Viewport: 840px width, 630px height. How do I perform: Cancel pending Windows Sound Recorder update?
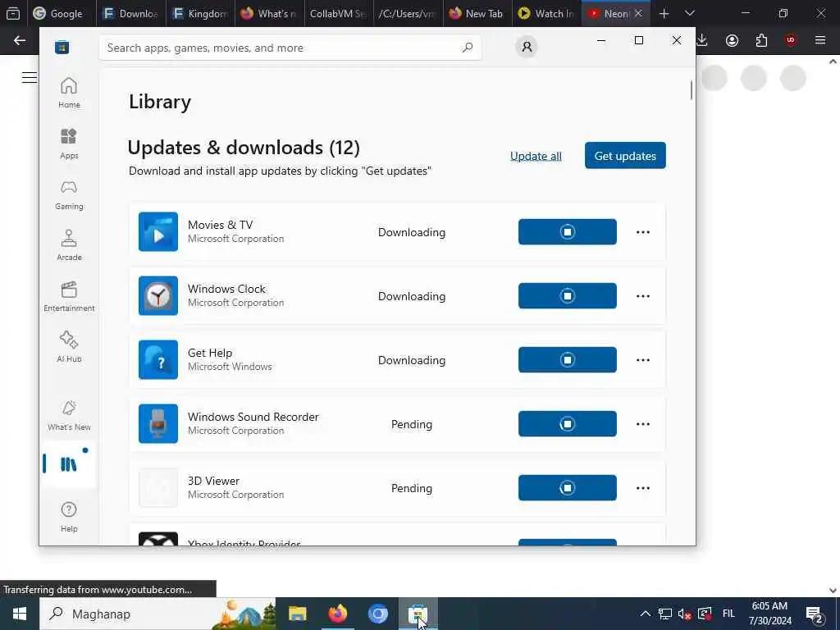[568, 424]
